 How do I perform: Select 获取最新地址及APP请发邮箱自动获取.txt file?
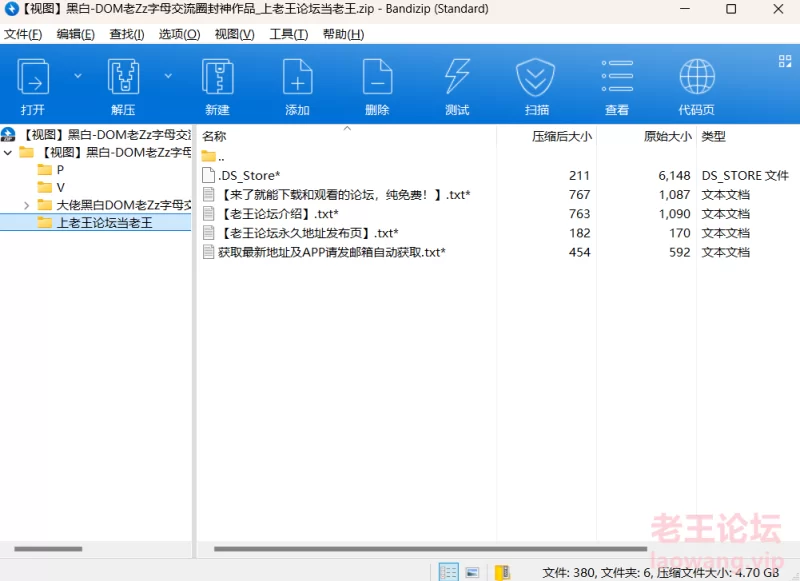[x=324, y=252]
